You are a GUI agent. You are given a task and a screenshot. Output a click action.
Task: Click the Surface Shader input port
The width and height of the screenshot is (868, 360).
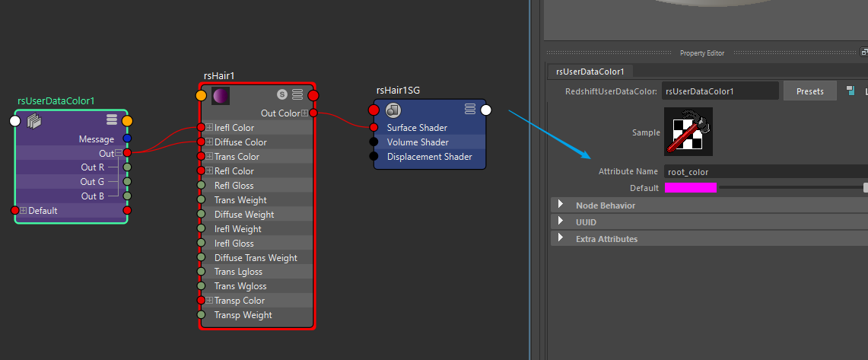tap(374, 127)
